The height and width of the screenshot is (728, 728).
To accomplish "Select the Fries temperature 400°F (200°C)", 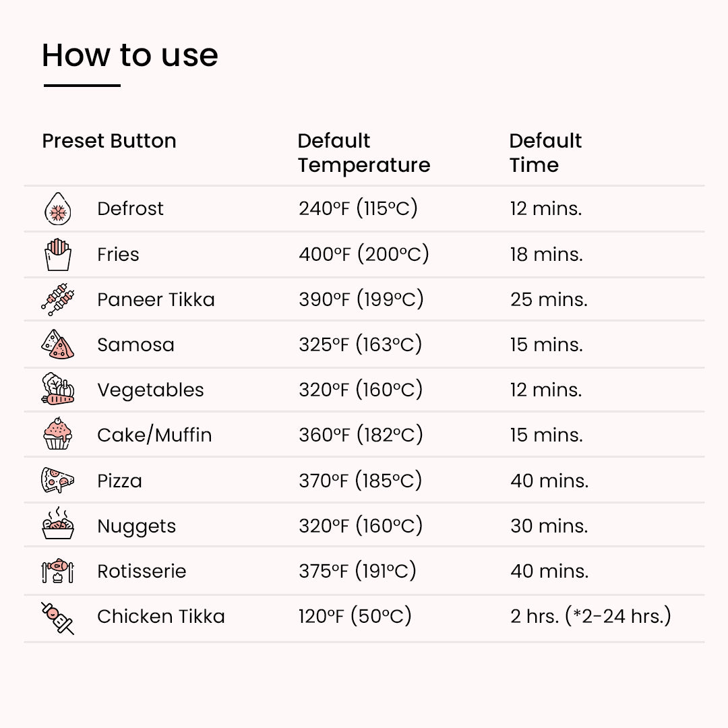I will coord(363,255).
